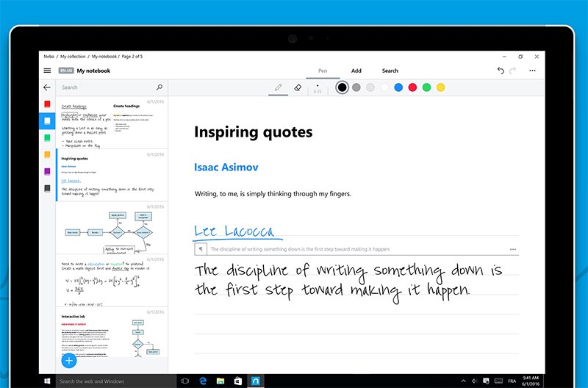Image resolution: width=588 pixels, height=388 pixels.
Task: Open the dark gray notebook
Action: 47,188
